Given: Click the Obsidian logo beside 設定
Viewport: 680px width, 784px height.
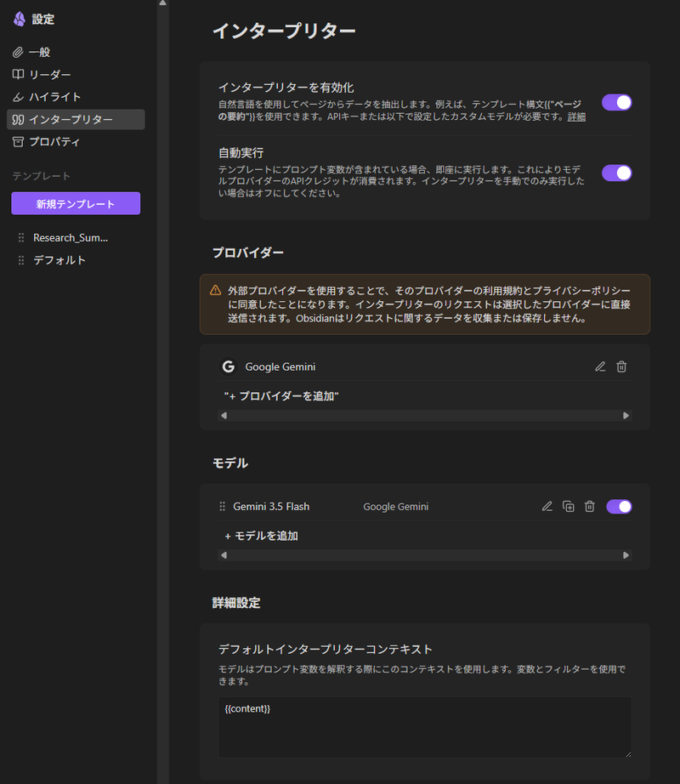Looking at the screenshot, I should pos(20,19).
